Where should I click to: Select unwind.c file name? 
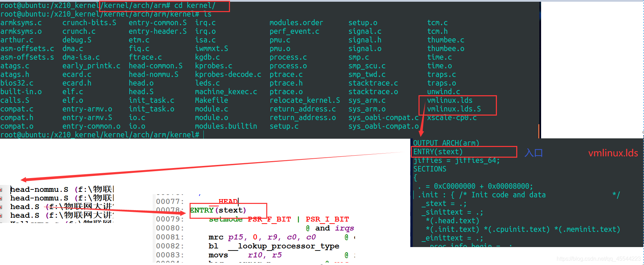(444, 92)
